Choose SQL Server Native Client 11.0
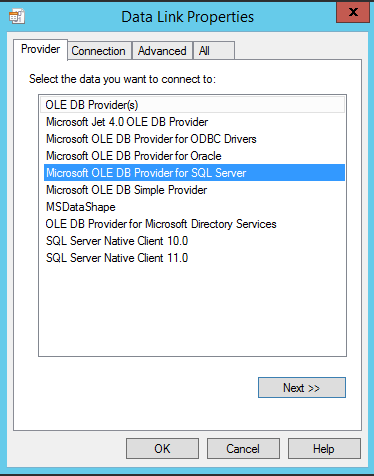The height and width of the screenshot is (476, 374). coord(194,258)
